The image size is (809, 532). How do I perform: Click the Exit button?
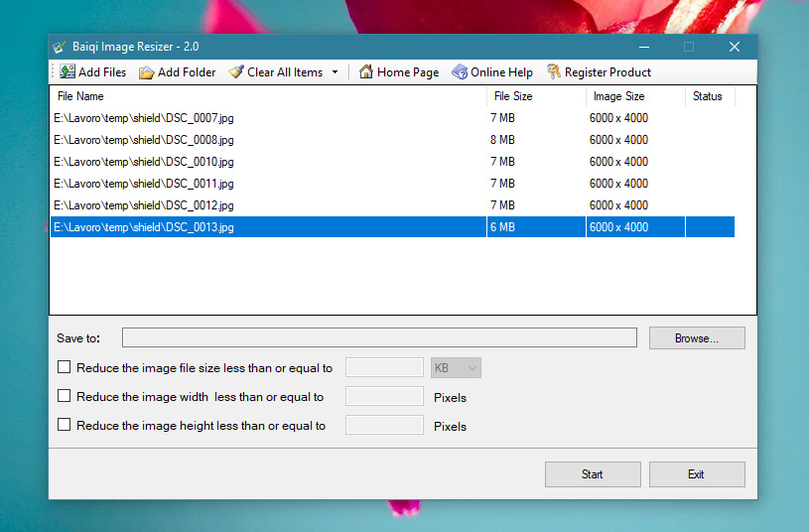pos(696,474)
